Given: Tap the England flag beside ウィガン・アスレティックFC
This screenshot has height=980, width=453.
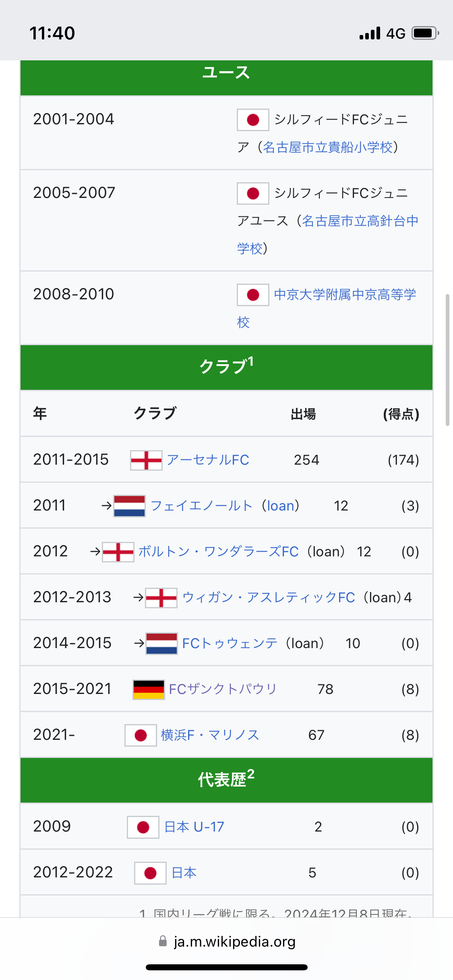Looking at the screenshot, I should [161, 598].
